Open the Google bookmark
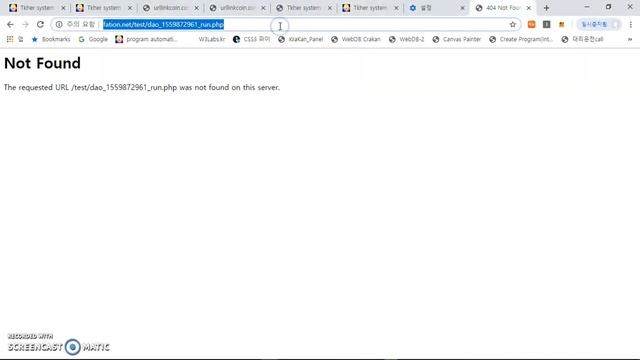Viewport: 640px width, 360px height. 93,39
